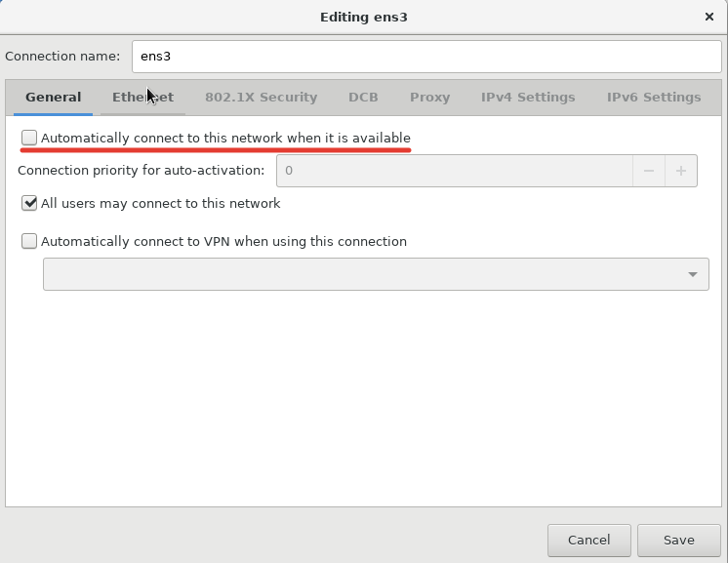Enable automatically connect to VPN checkbox

(x=29, y=242)
